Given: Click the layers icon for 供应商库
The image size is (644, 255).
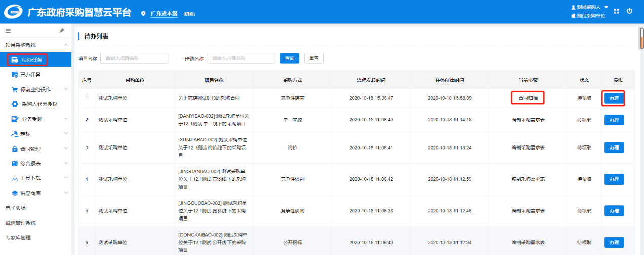Looking at the screenshot, I should point(15,193).
